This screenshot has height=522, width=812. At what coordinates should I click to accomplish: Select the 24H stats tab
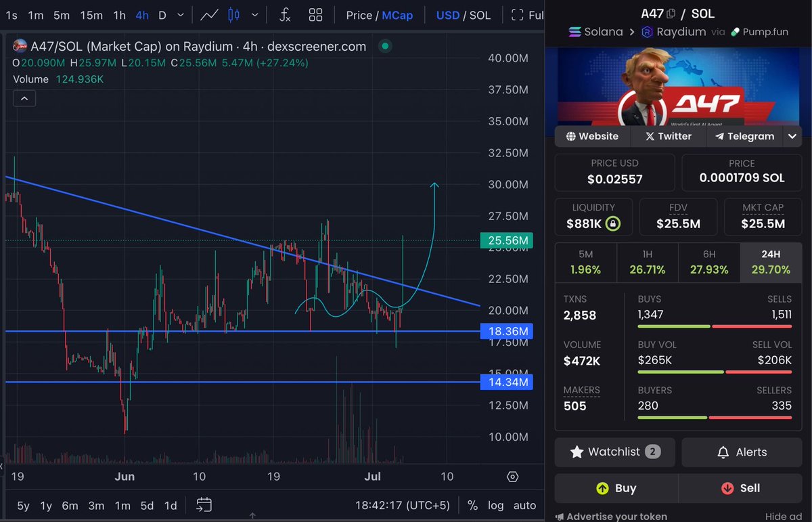coord(771,263)
